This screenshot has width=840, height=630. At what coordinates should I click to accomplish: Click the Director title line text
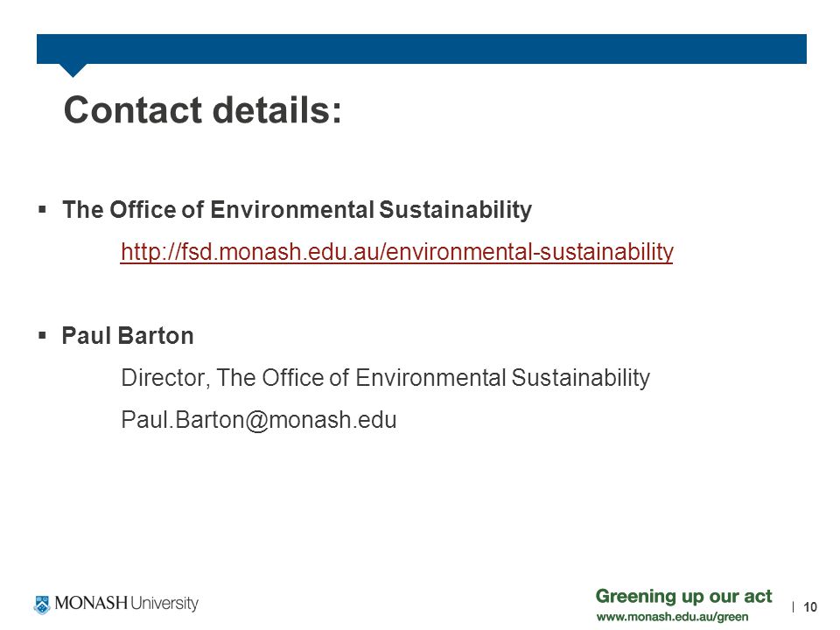point(386,378)
